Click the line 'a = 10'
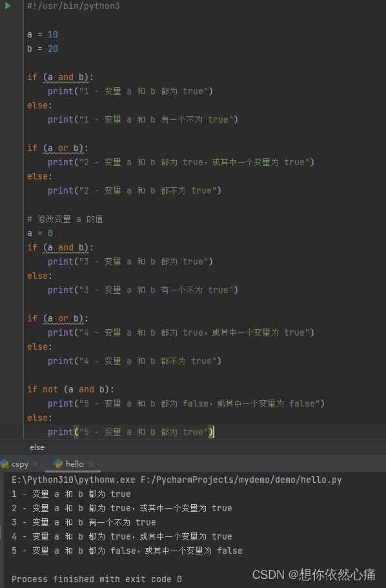Viewport: 386px width, 588px height. [43, 34]
